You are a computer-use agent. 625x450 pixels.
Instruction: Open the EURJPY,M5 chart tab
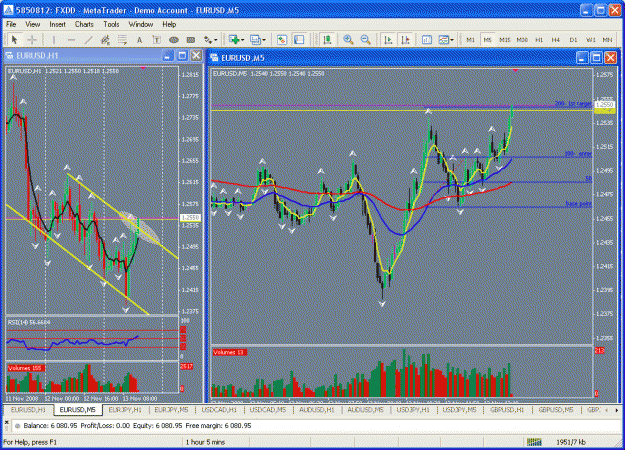point(171,410)
